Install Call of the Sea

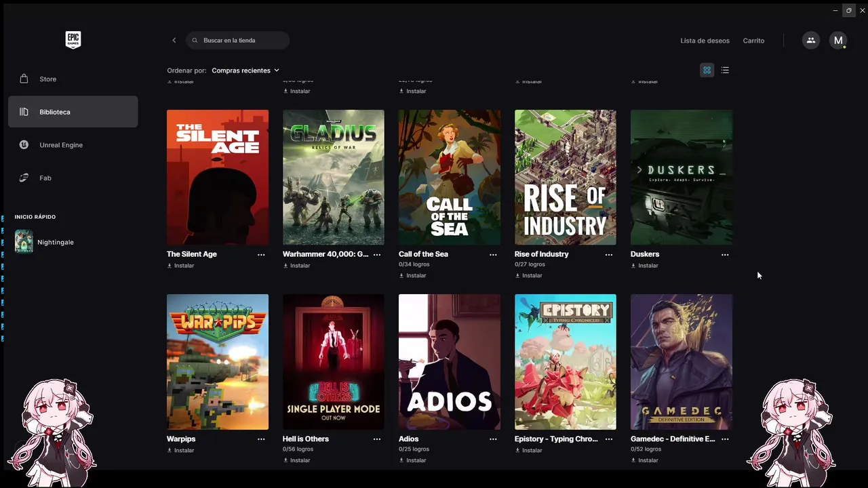412,276
